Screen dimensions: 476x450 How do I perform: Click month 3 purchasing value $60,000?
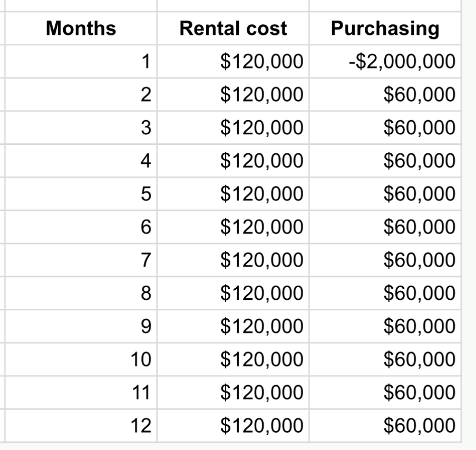[385, 128]
